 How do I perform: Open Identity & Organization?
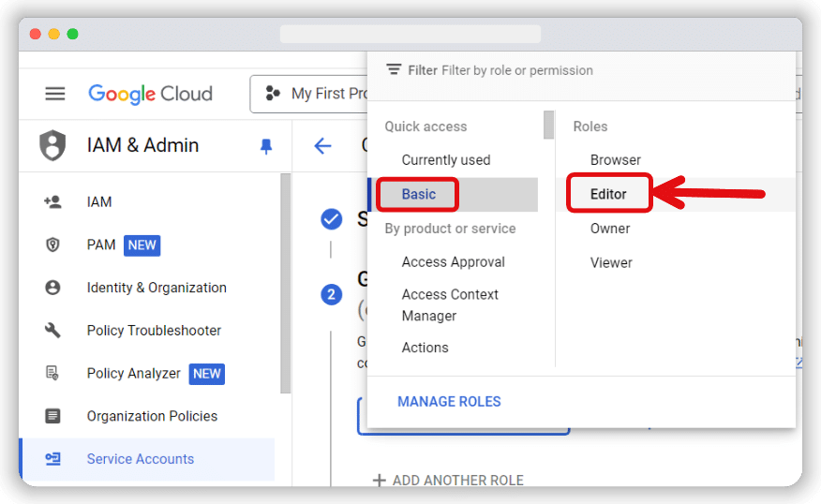point(157,288)
